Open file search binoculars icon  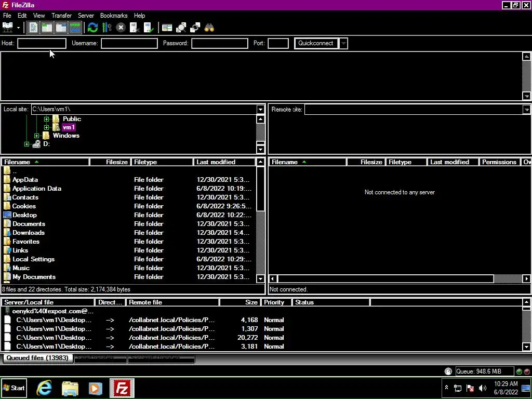tap(209, 28)
